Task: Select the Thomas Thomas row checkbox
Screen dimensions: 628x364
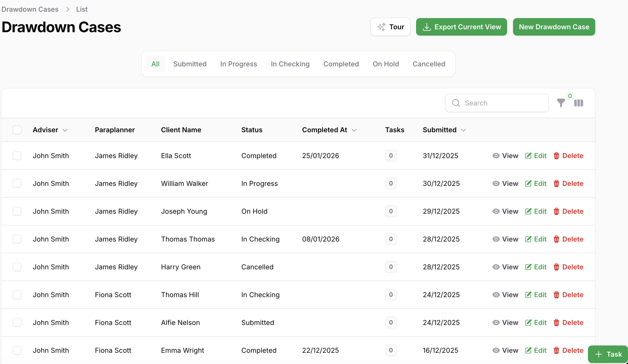Action: [x=17, y=239]
